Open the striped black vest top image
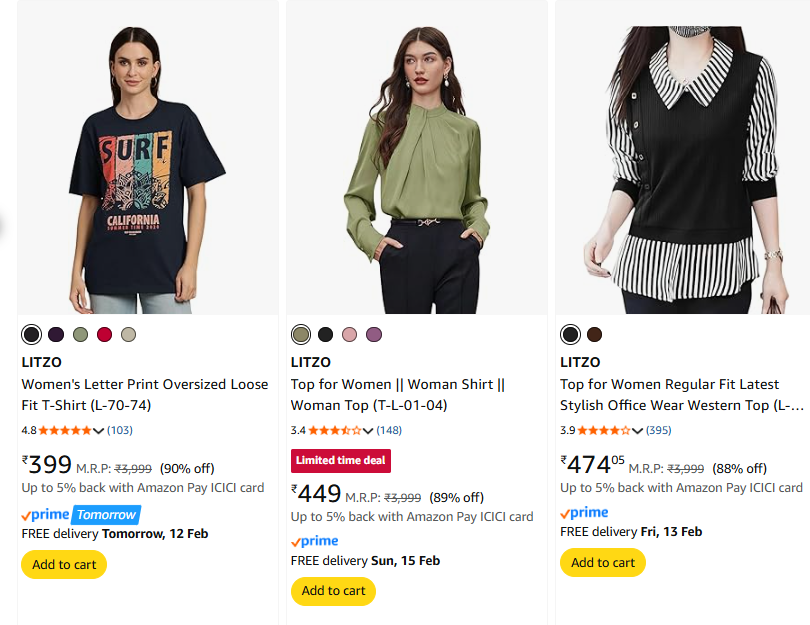The image size is (810, 625). click(x=682, y=170)
